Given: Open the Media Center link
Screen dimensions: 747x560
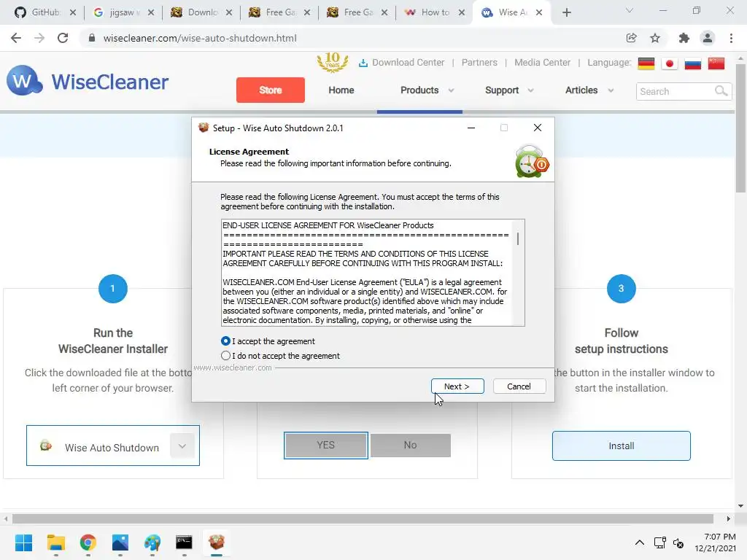Looking at the screenshot, I should pyautogui.click(x=542, y=63).
